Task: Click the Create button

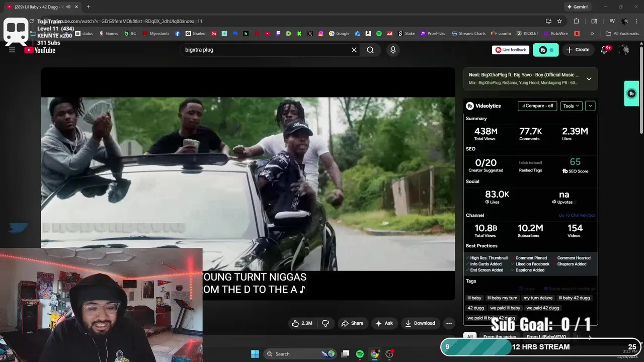Action: (578, 50)
